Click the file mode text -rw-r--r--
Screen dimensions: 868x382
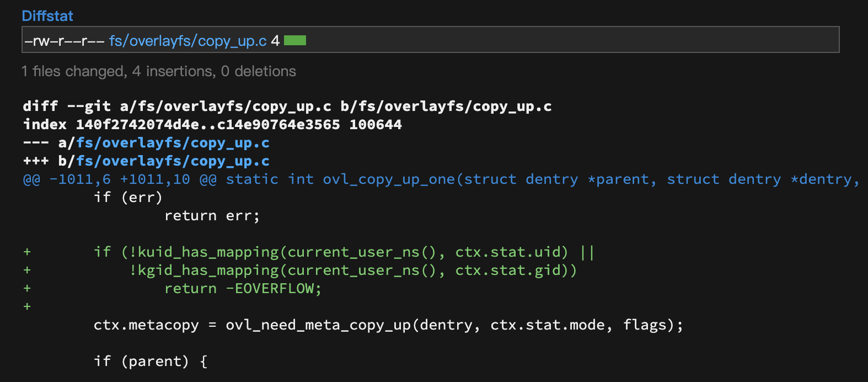click(65, 41)
